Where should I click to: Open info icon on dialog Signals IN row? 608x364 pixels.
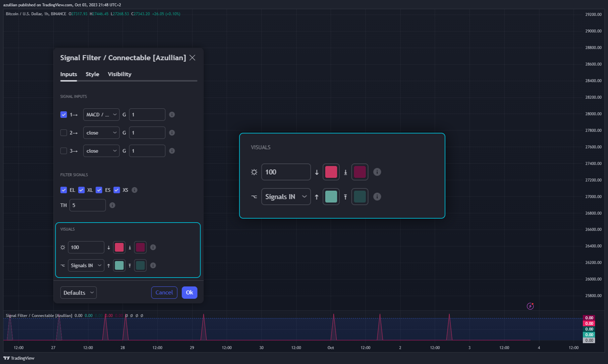[x=153, y=266]
